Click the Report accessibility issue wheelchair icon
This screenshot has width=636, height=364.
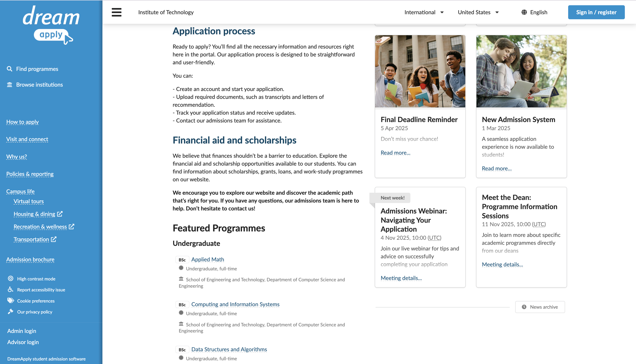pyautogui.click(x=11, y=289)
